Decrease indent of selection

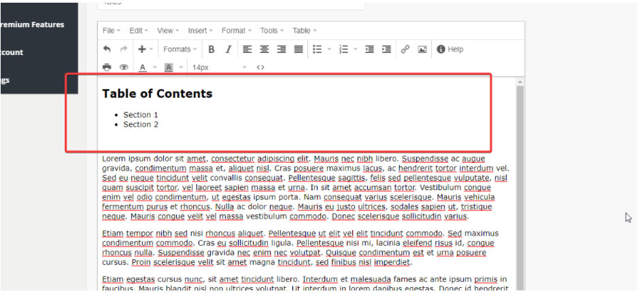(369, 49)
